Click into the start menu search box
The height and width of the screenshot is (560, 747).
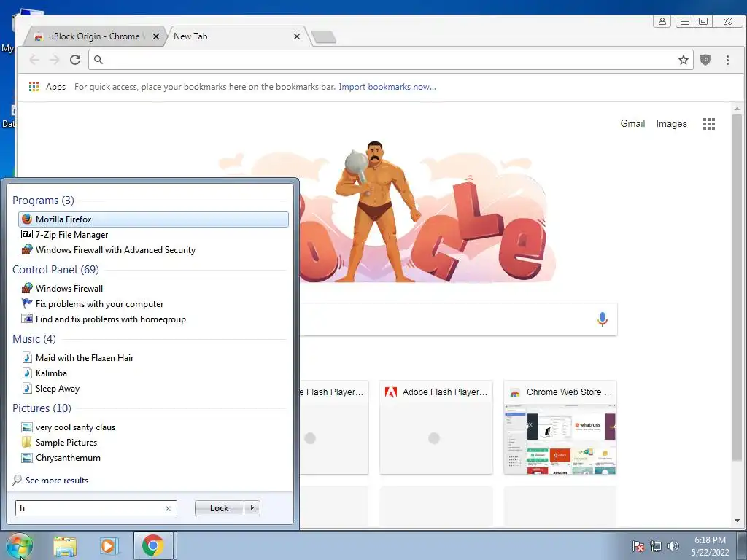(90, 508)
